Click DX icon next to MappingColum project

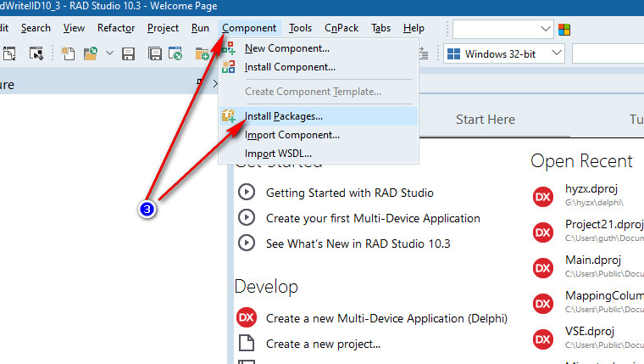(x=543, y=304)
